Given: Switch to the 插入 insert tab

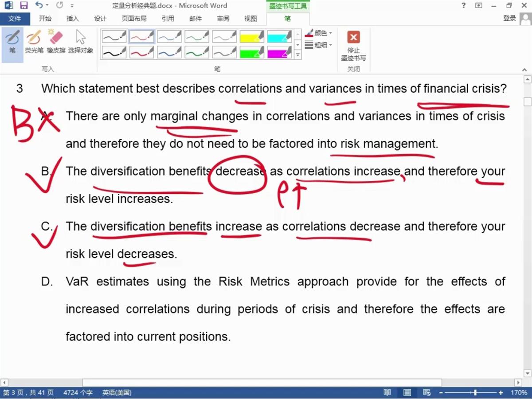Looking at the screenshot, I should 73,19.
